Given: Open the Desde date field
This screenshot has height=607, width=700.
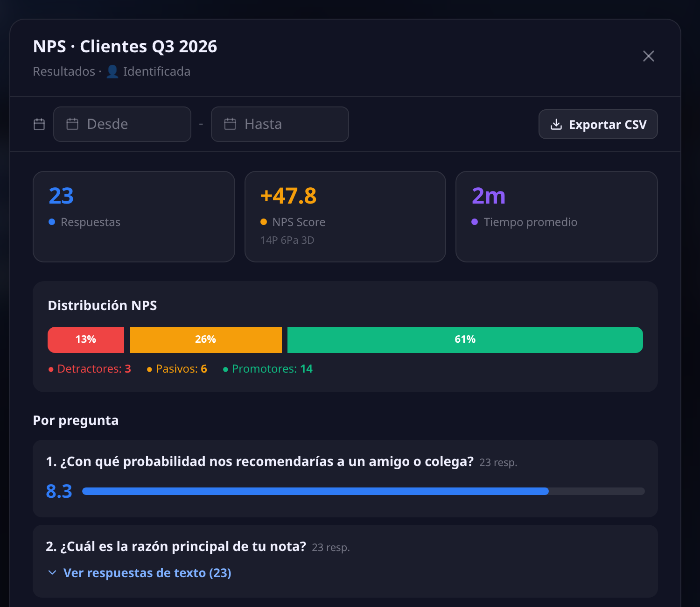Looking at the screenshot, I should (122, 124).
